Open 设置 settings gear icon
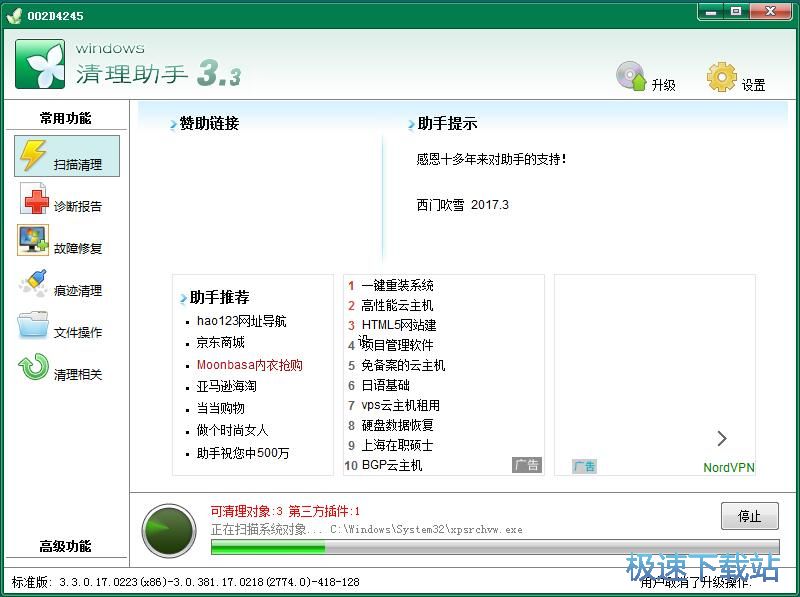This screenshot has width=800, height=597. [721, 77]
